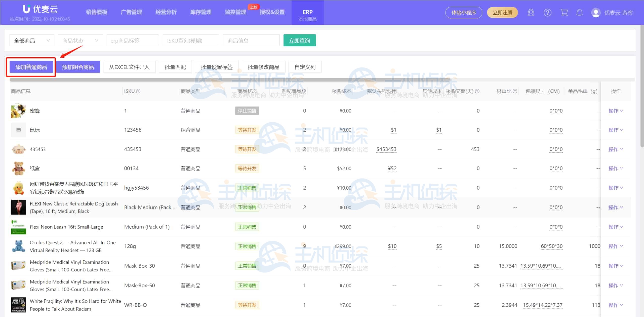Open the notification bell icon
Viewport: 644px width, 317px height.
tap(579, 13)
